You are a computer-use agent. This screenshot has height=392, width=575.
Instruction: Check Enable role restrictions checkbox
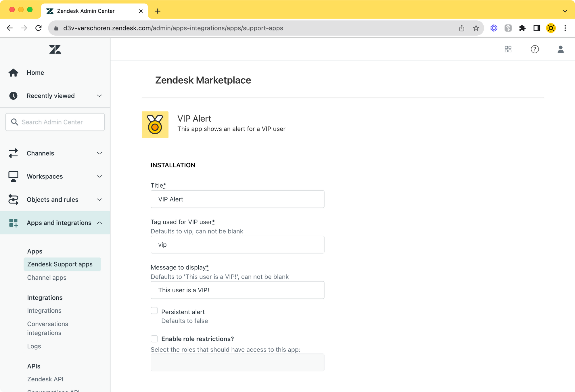point(154,339)
